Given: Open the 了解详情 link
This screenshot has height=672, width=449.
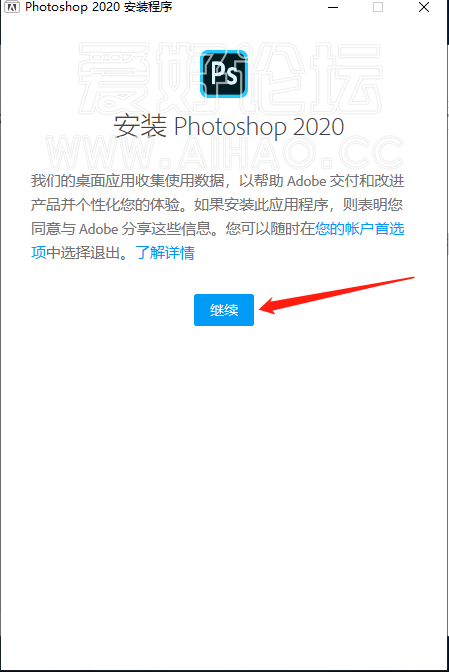Looking at the screenshot, I should coord(165,252).
